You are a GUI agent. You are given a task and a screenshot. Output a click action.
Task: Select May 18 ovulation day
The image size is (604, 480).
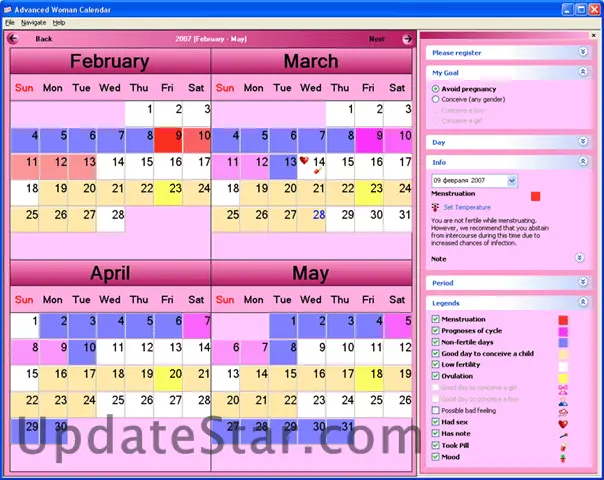pos(369,378)
